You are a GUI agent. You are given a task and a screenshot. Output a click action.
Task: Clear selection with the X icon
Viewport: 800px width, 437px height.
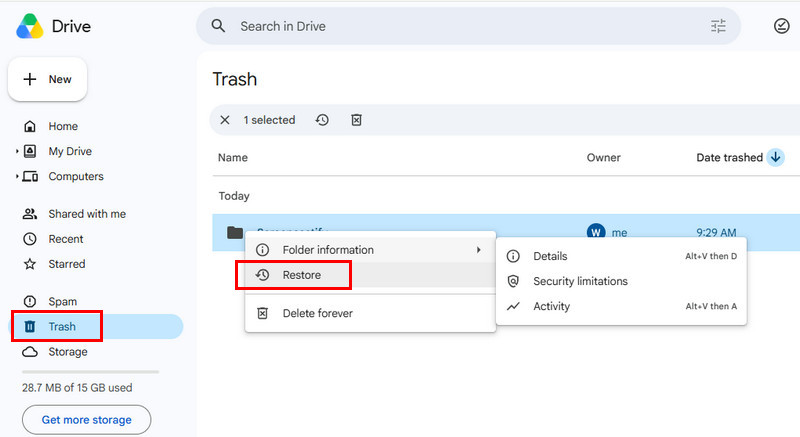(224, 120)
